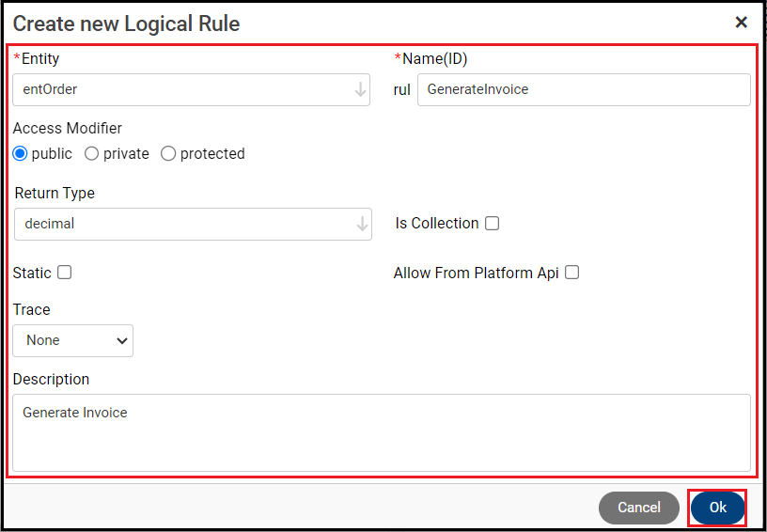This screenshot has height=532, width=767.
Task: Focus the Name field containing GenerateInvoice
Action: (x=583, y=90)
